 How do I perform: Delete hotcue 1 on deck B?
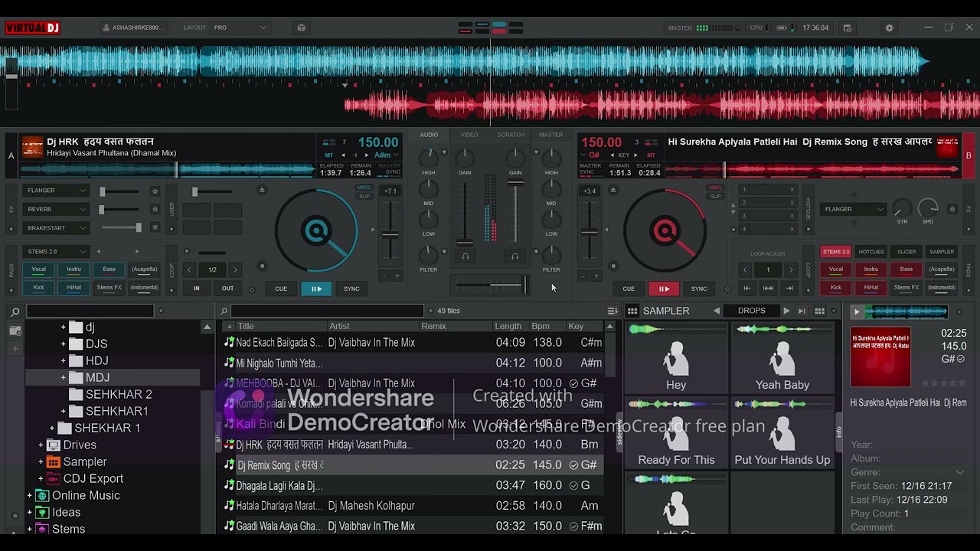[792, 189]
